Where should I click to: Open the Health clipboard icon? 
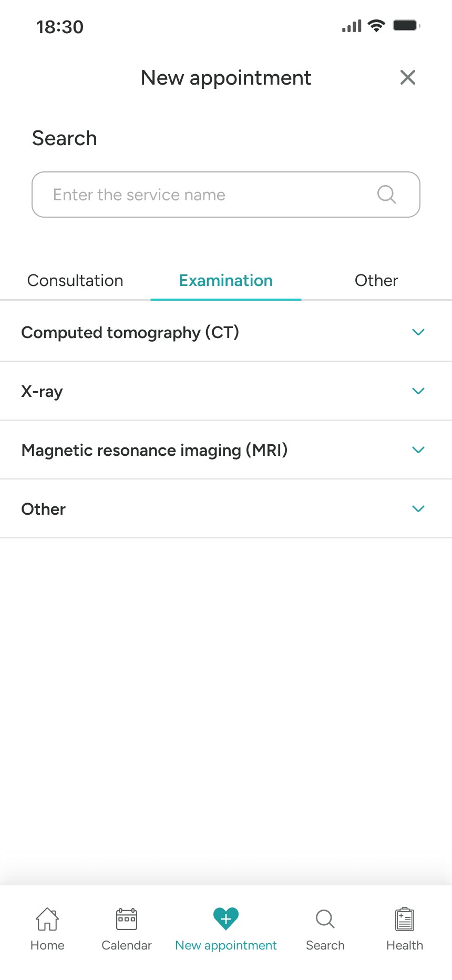point(405,919)
